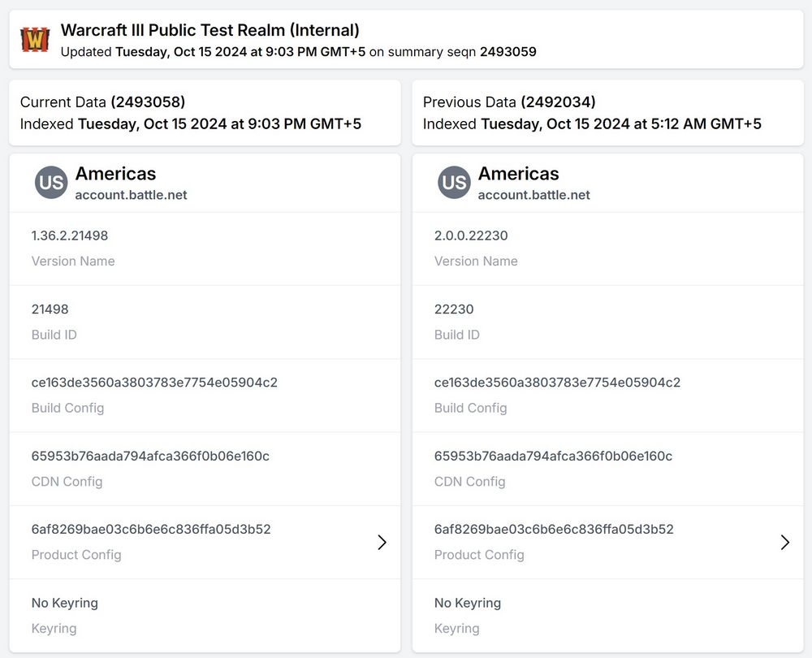Select version name 2.0.0.22230
Screen dimensions: 812x658
pyautogui.click(x=471, y=236)
